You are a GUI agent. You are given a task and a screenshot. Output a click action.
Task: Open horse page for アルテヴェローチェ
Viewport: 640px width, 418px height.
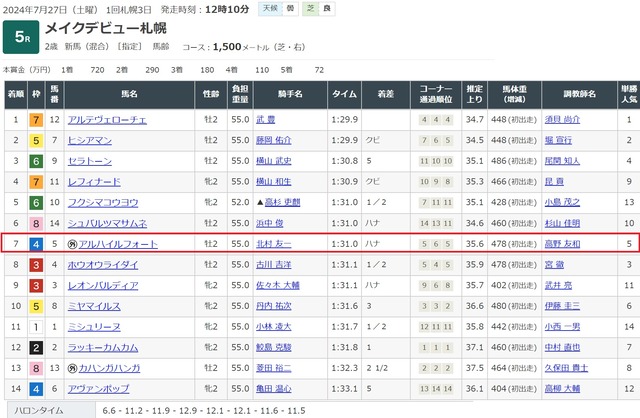[x=107, y=120]
